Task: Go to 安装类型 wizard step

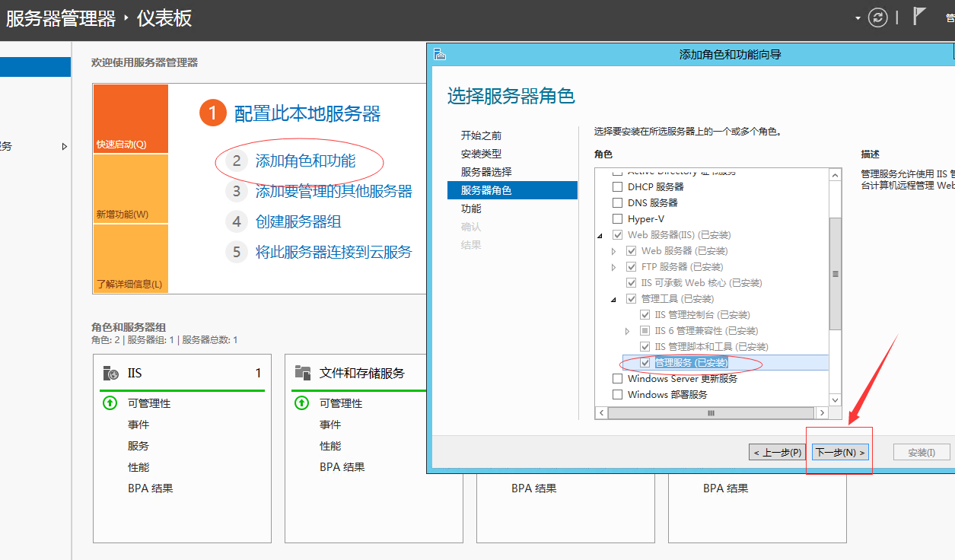Action: pos(481,154)
